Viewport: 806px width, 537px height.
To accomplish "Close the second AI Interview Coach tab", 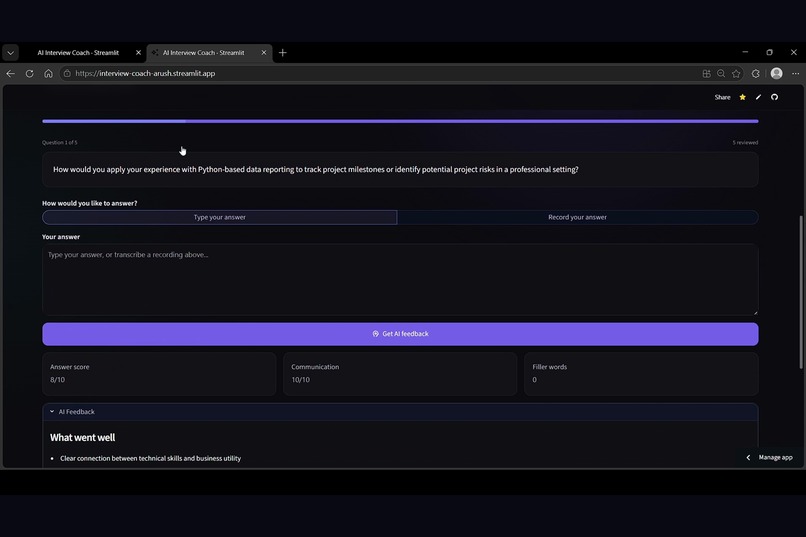I will pos(264,52).
